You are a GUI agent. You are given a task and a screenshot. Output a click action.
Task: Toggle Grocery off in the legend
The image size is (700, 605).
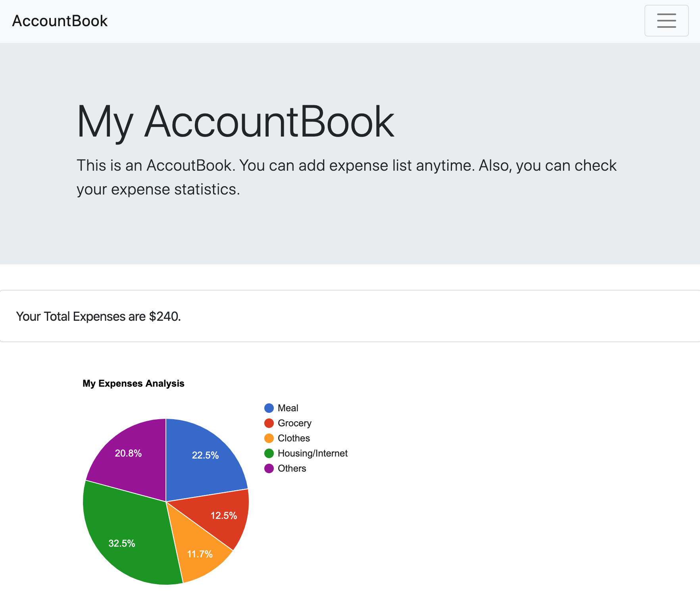294,423
